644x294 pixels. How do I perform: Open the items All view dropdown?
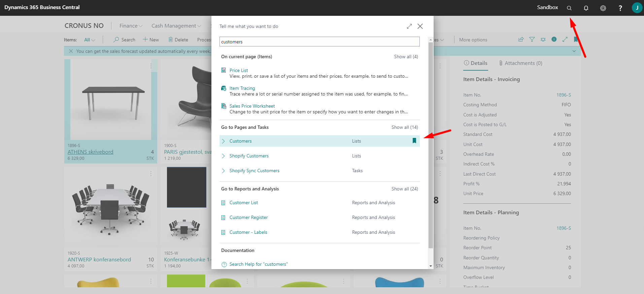89,40
